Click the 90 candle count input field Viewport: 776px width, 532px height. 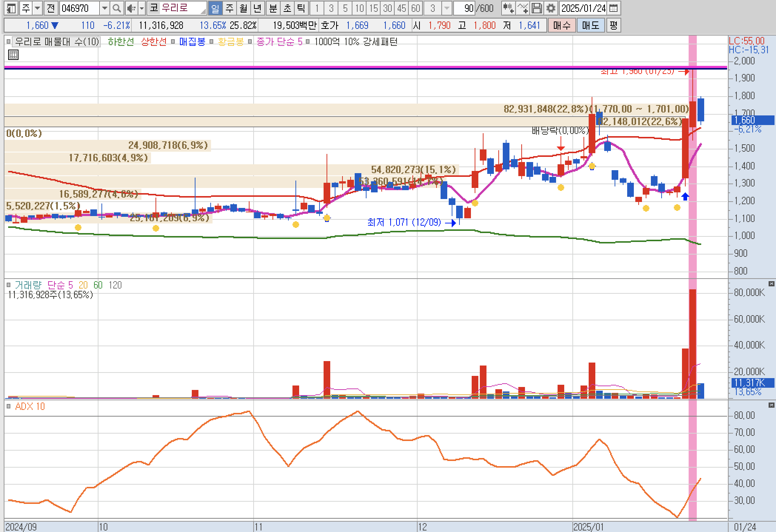pyautogui.click(x=464, y=8)
